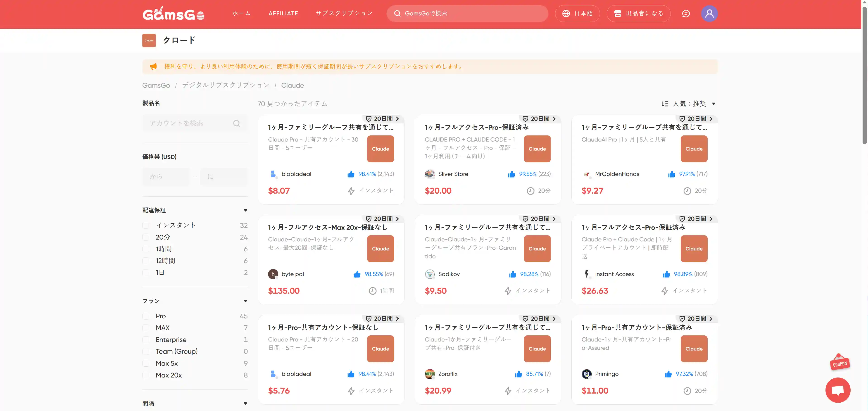This screenshot has height=411, width=868.
Task: Open the live chat bubble icon
Action: [x=838, y=390]
